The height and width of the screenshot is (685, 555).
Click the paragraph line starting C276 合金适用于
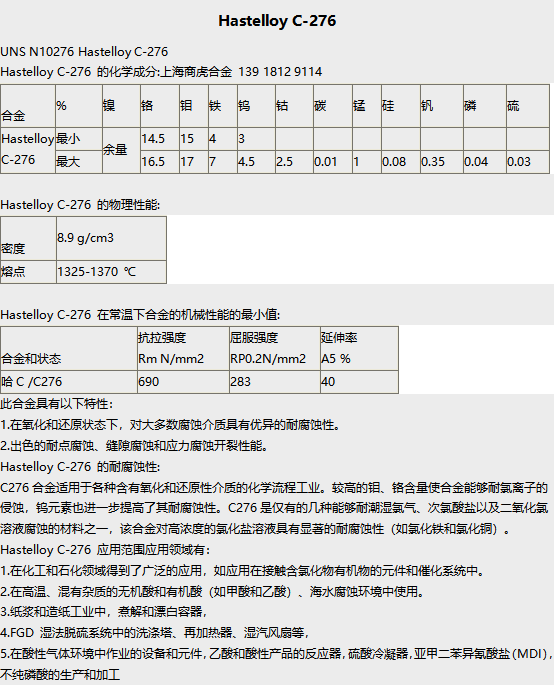[274, 488]
